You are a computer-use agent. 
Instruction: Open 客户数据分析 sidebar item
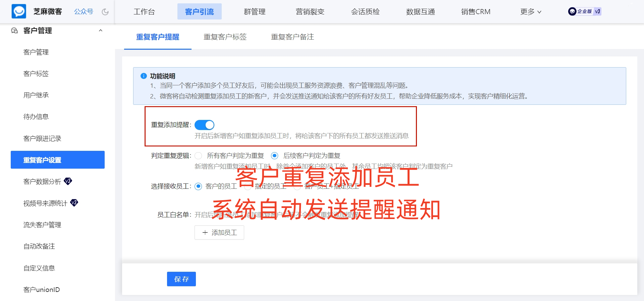point(42,181)
